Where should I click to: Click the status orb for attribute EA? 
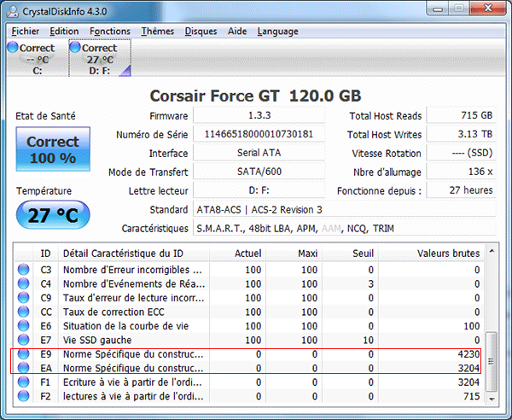click(23, 368)
